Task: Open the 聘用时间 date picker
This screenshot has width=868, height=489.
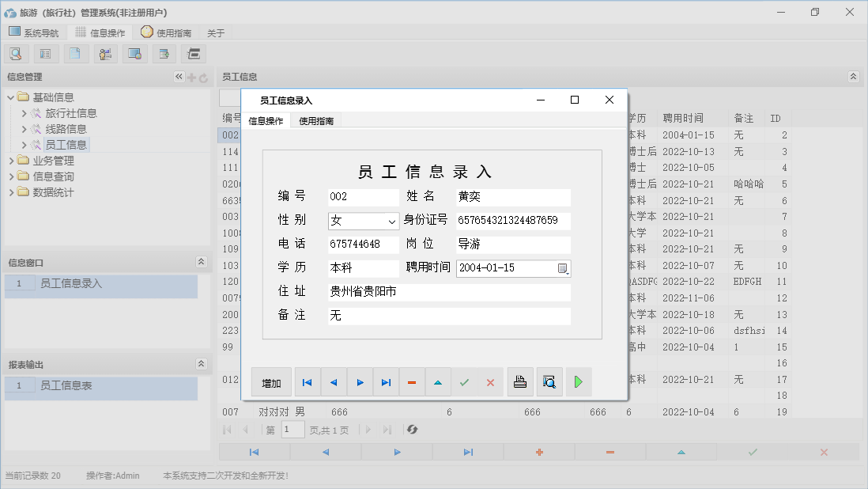Action: [564, 268]
